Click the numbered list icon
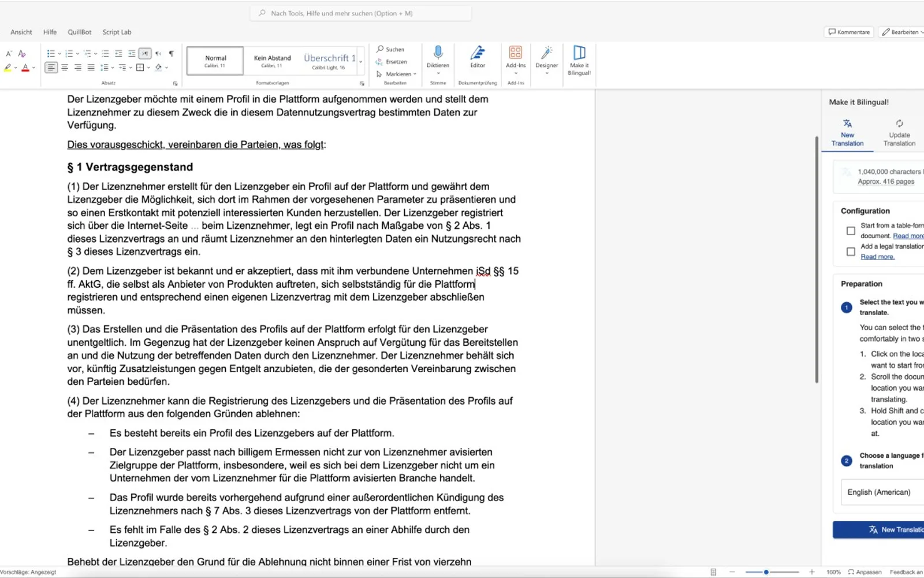The height and width of the screenshot is (578, 924). coord(69,53)
